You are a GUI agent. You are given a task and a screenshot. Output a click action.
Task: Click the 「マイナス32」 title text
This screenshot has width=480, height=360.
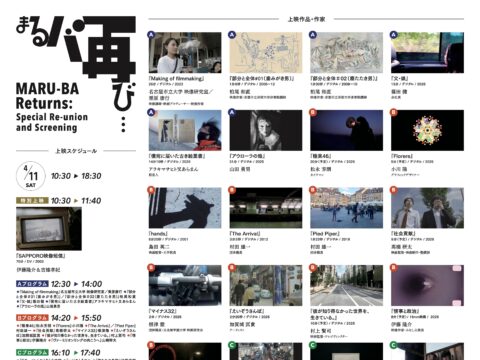tap(162, 311)
